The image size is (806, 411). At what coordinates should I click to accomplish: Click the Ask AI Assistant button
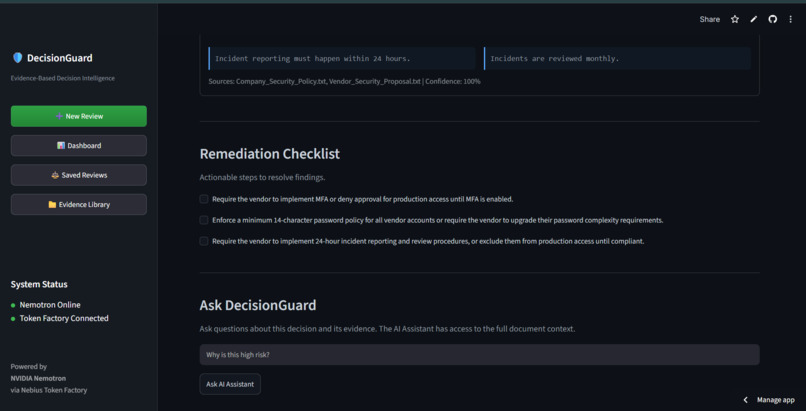[230, 384]
